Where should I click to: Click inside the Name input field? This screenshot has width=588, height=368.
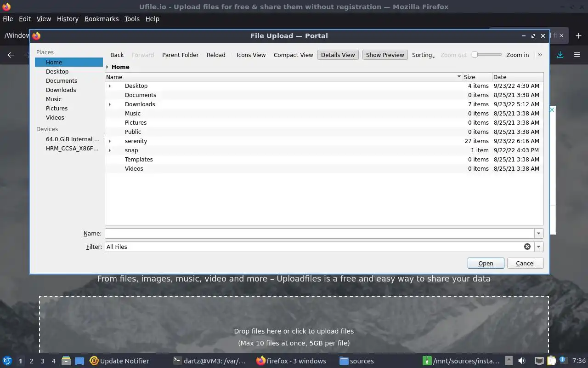(x=320, y=234)
